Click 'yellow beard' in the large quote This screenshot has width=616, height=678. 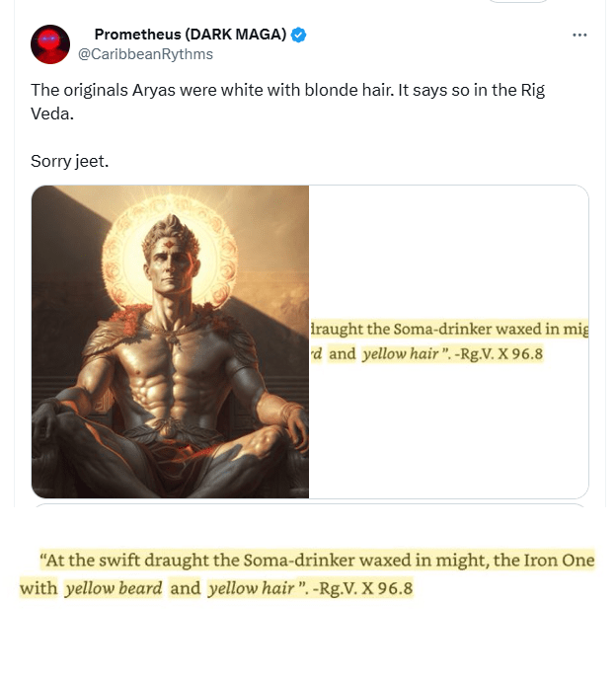pos(114,589)
